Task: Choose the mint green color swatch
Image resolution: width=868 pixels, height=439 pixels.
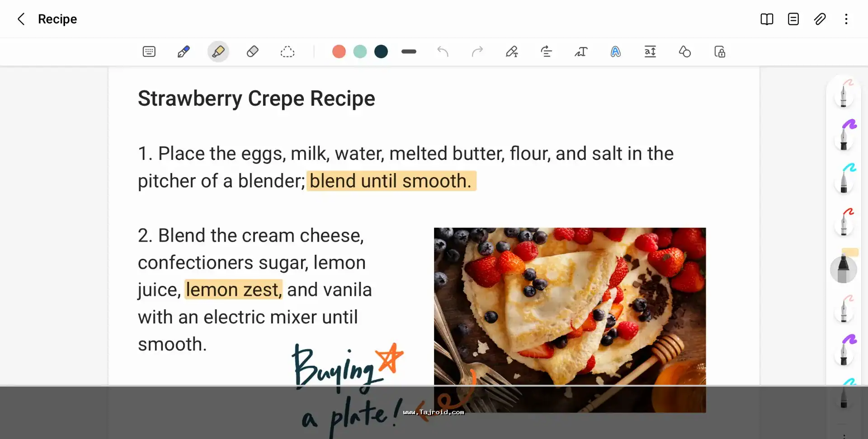Action: [360, 51]
